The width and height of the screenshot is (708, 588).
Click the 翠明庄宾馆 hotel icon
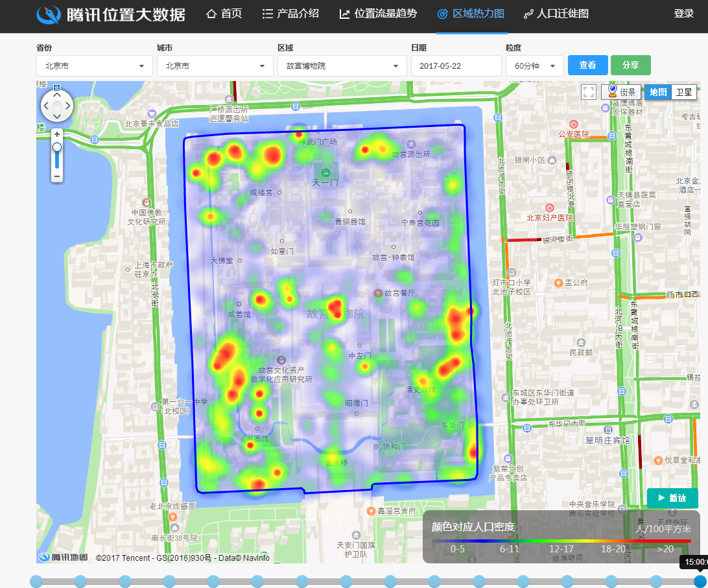click(608, 429)
